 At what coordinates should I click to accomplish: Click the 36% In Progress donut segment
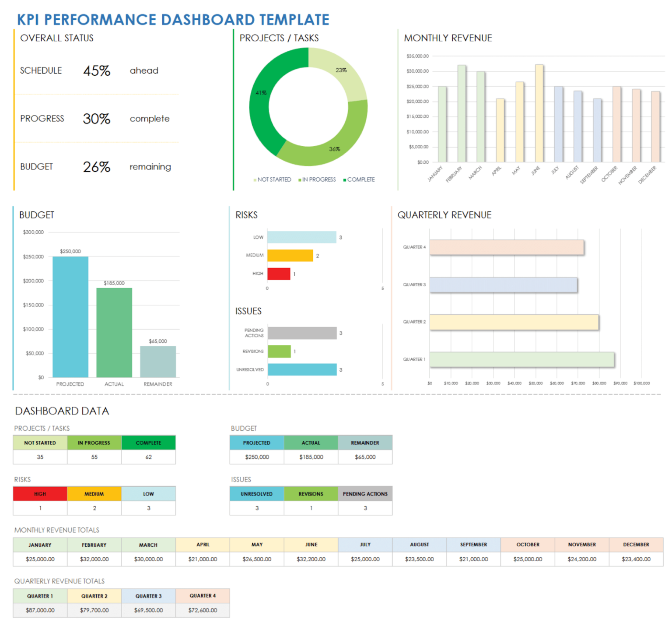pos(335,149)
